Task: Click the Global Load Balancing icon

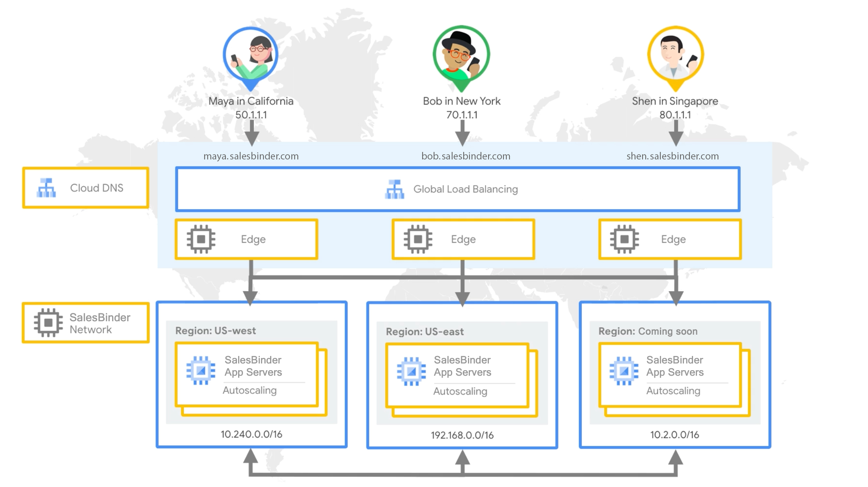Action: click(395, 189)
